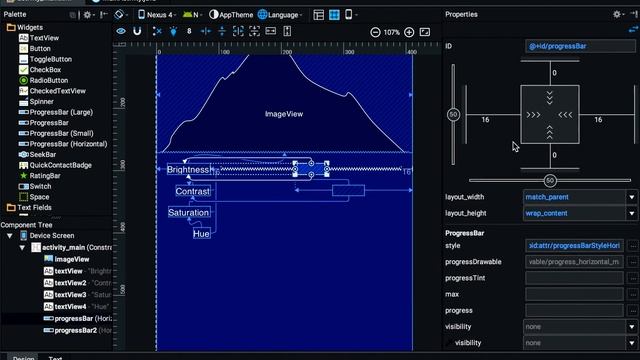Viewport: 640px width, 360px height.
Task: Open Properties panel settings gear
Action: (x=618, y=15)
